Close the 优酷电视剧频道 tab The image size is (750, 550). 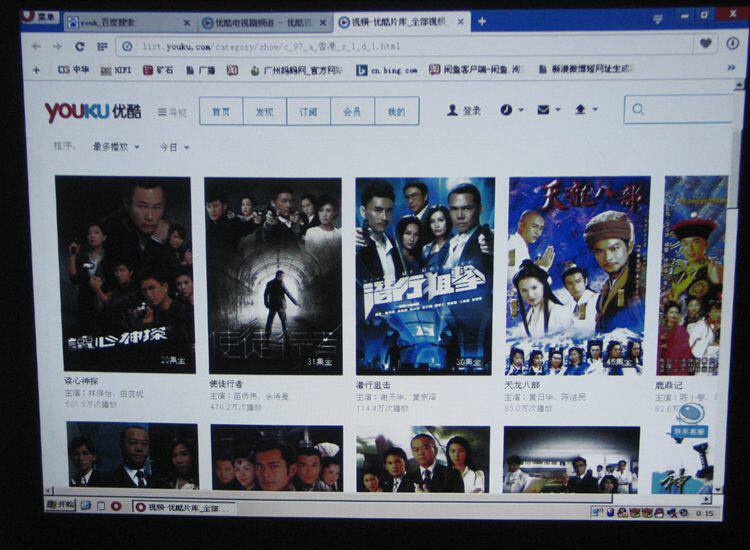[x=323, y=22]
